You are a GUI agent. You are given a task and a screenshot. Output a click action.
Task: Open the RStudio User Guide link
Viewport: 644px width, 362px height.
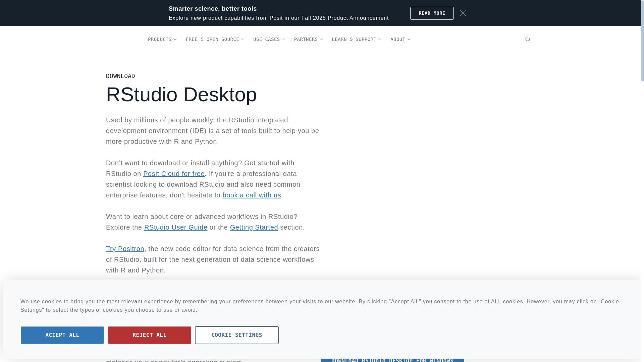176,227
